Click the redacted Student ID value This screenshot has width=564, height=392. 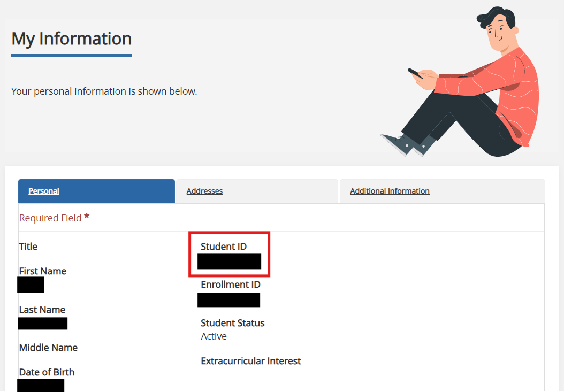[x=229, y=262]
